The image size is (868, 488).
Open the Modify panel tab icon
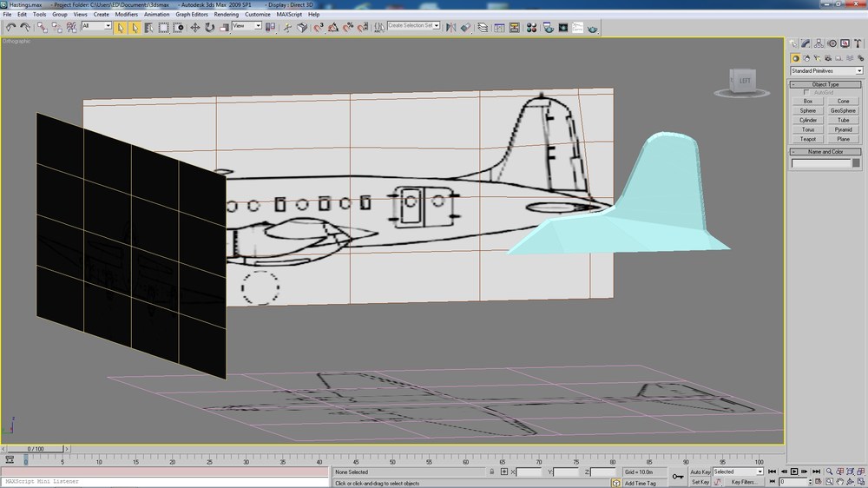[806, 43]
